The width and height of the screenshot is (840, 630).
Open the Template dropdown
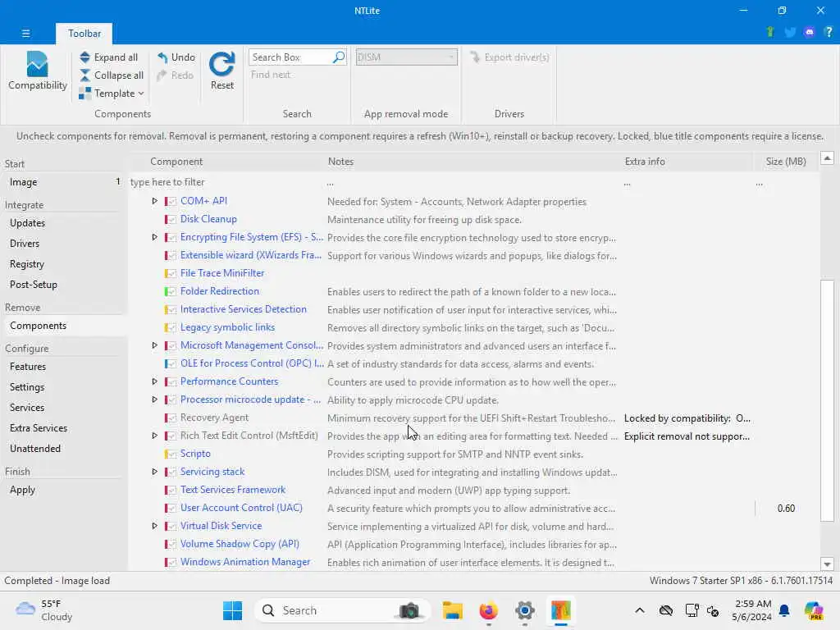[112, 94]
